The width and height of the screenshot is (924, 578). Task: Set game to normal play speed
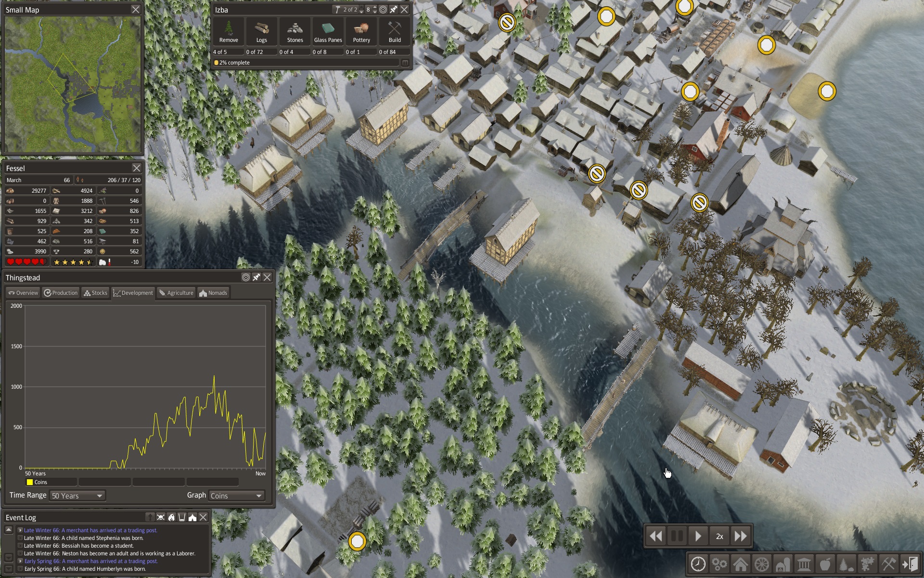point(698,536)
